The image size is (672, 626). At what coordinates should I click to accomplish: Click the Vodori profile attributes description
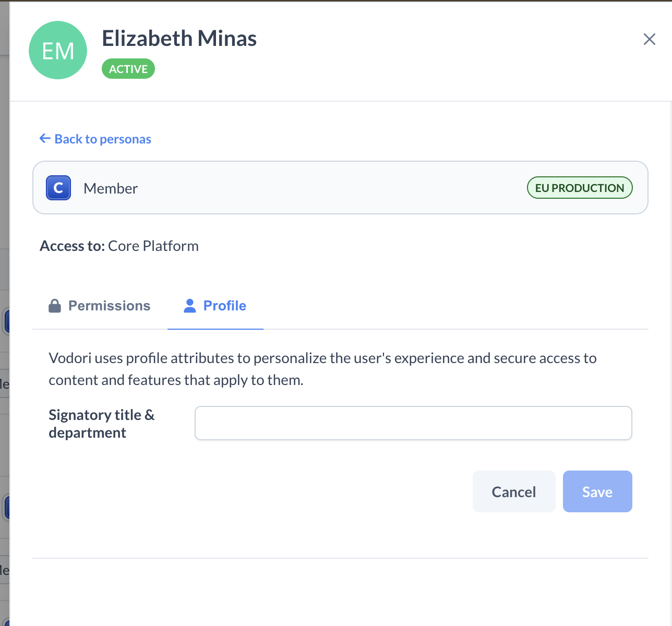322,369
